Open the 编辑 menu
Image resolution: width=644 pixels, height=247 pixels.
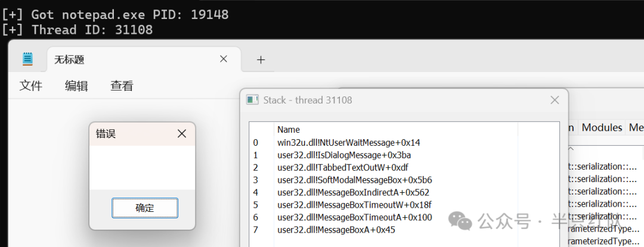(x=76, y=86)
